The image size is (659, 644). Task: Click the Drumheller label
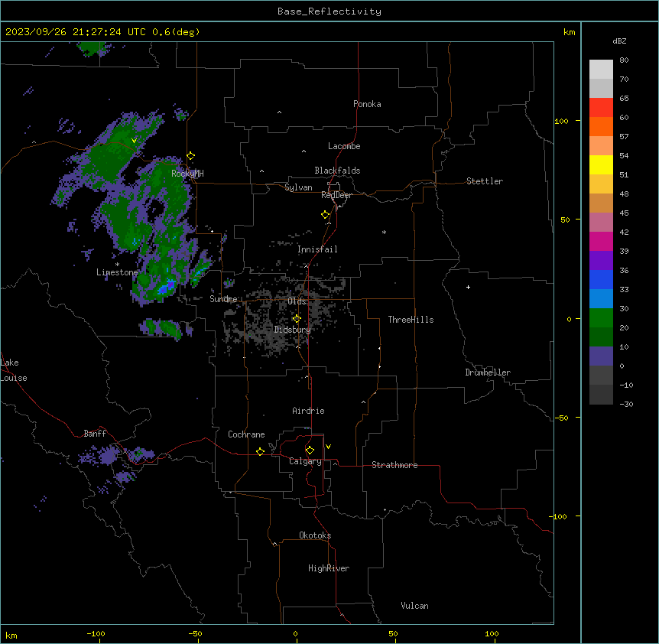click(488, 372)
